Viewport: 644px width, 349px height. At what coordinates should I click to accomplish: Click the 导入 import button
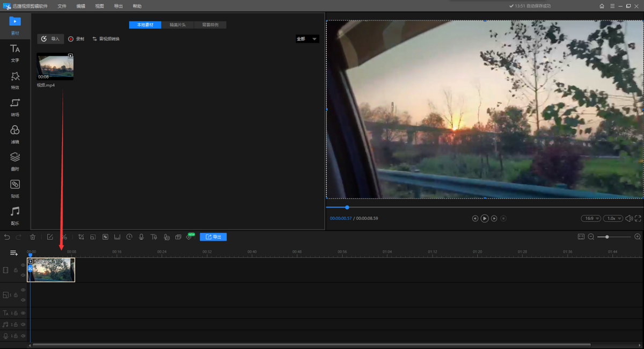tap(50, 39)
